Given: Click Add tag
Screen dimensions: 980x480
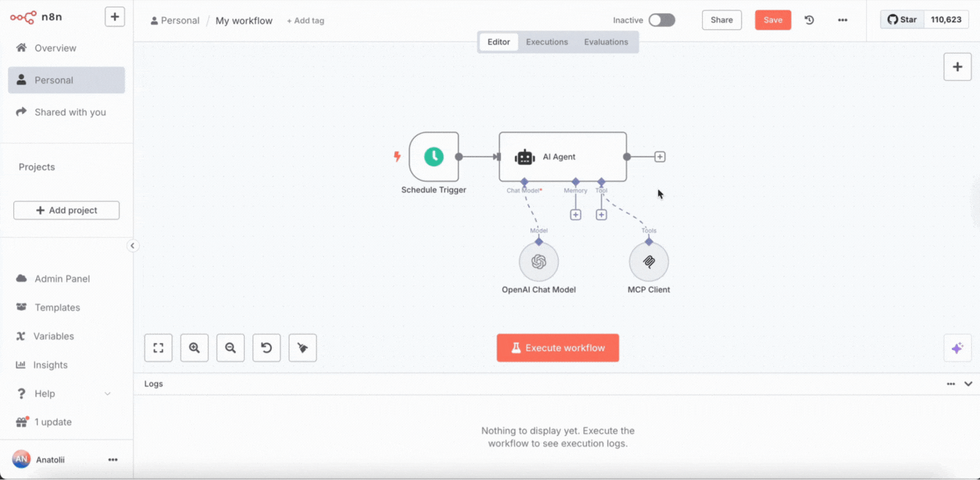Looking at the screenshot, I should point(305,21).
